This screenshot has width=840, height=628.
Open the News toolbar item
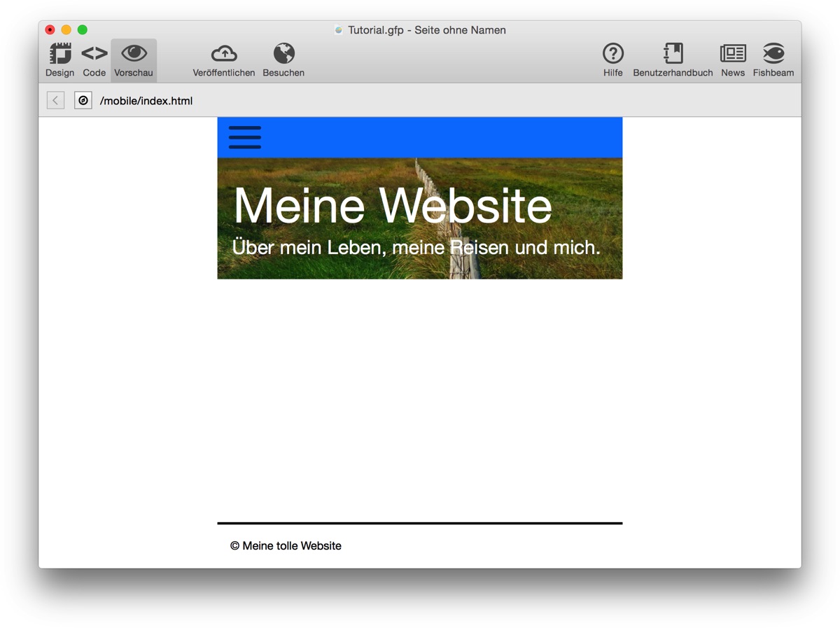pyautogui.click(x=733, y=53)
